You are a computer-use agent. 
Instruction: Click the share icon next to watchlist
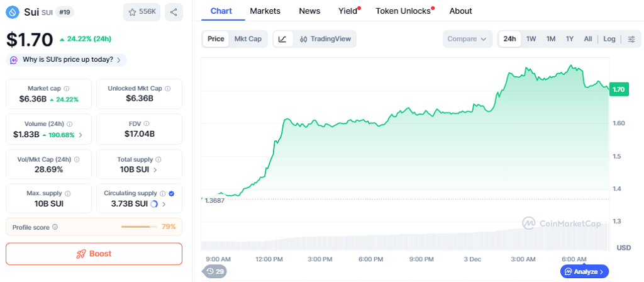coord(174,11)
